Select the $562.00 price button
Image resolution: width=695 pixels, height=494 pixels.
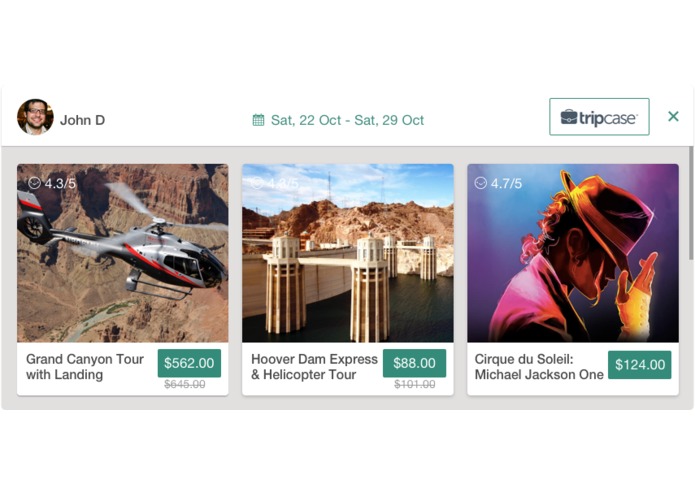189,363
